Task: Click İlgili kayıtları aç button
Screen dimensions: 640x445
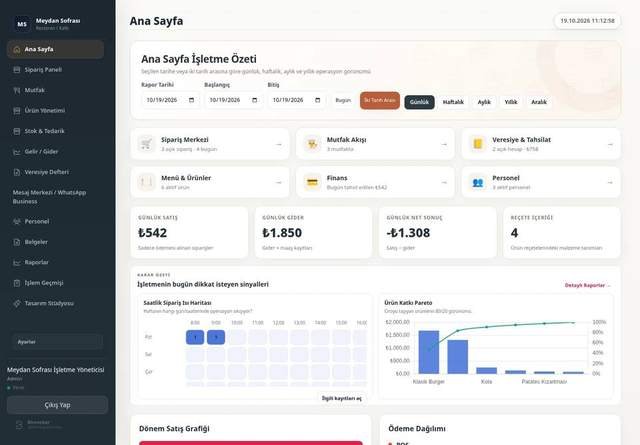Action: click(x=342, y=398)
